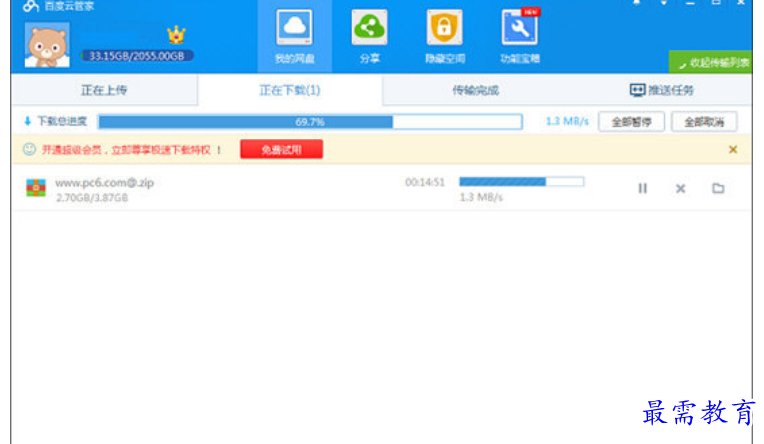Screen dimensions: 764x444
Task: Switch to the 传输完成 tab
Action: coord(476,90)
